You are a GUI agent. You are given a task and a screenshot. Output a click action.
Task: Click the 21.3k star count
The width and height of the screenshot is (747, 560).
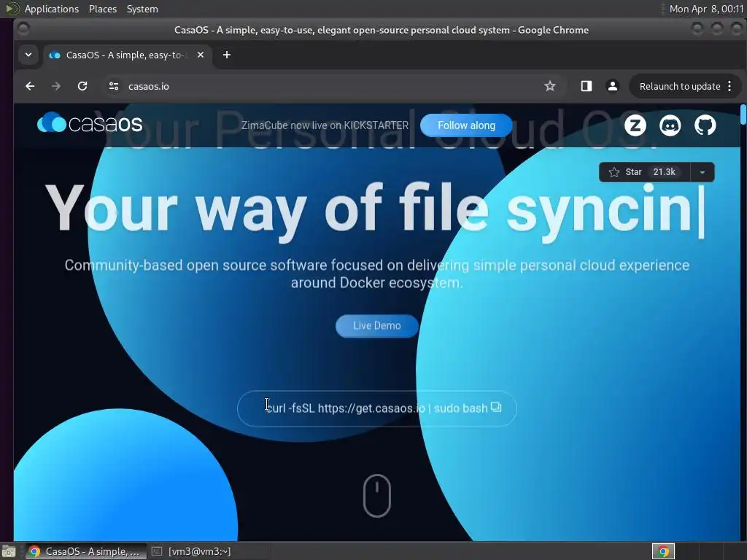coord(664,172)
